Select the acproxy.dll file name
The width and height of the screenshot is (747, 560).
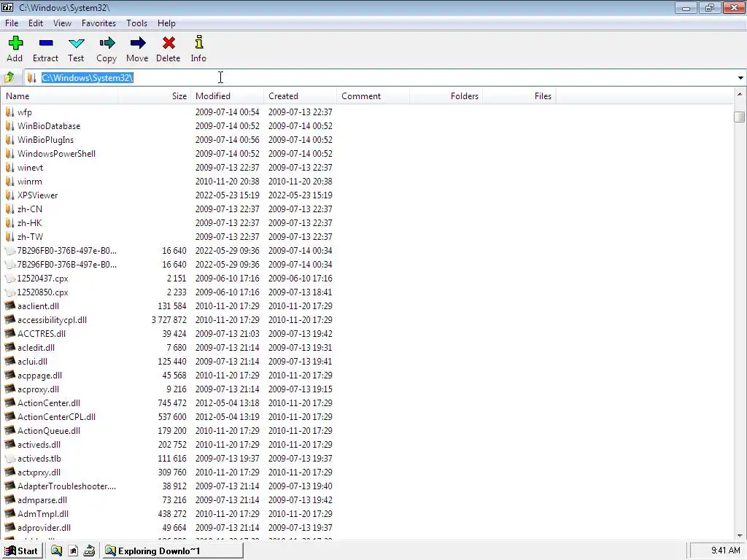(38, 389)
